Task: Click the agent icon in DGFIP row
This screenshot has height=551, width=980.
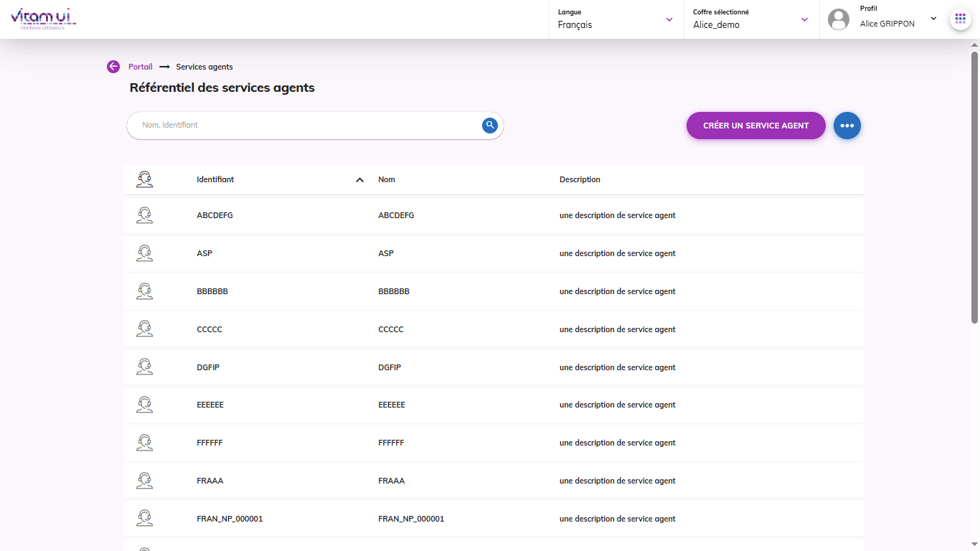Action: click(x=144, y=367)
